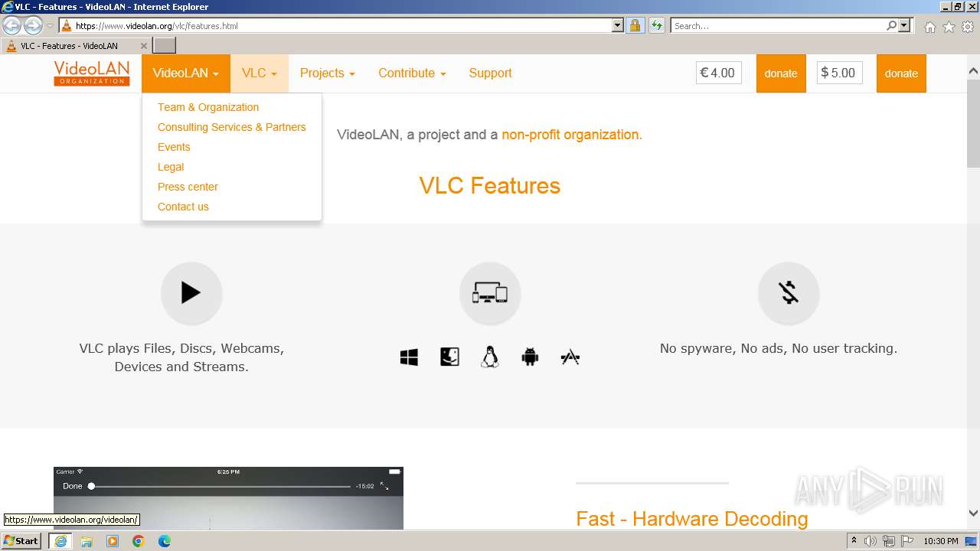Click the VideoLAN Organization logo
The width and height of the screenshot is (980, 551).
pyautogui.click(x=92, y=73)
